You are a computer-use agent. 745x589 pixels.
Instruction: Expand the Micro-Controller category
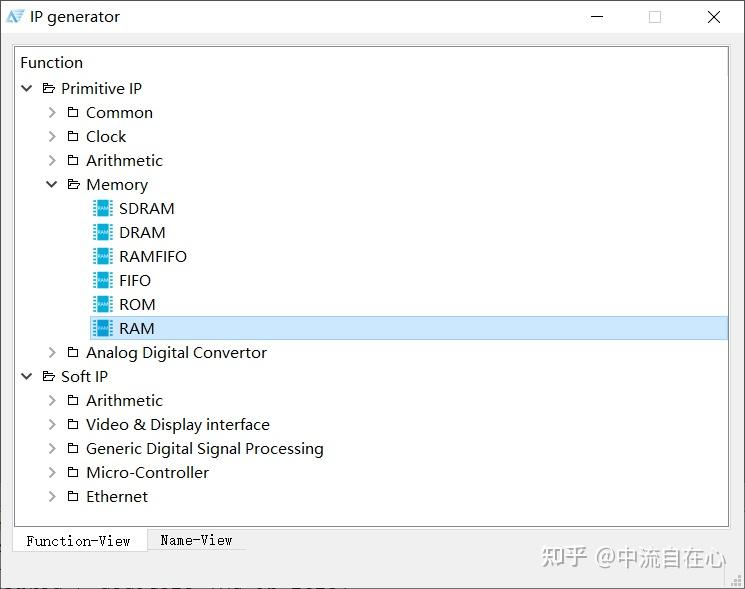coord(52,472)
